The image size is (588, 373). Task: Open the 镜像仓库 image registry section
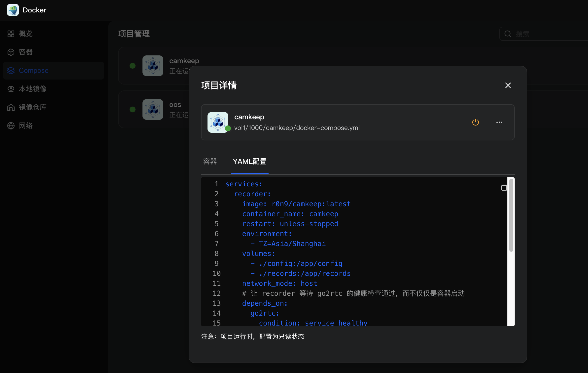53,107
